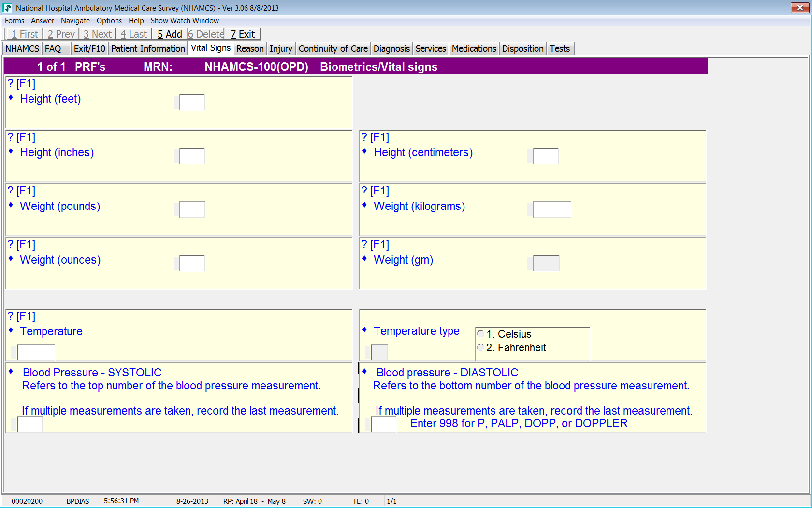Click the Temperature type label
Screen dimensions: 812x508
click(417, 331)
